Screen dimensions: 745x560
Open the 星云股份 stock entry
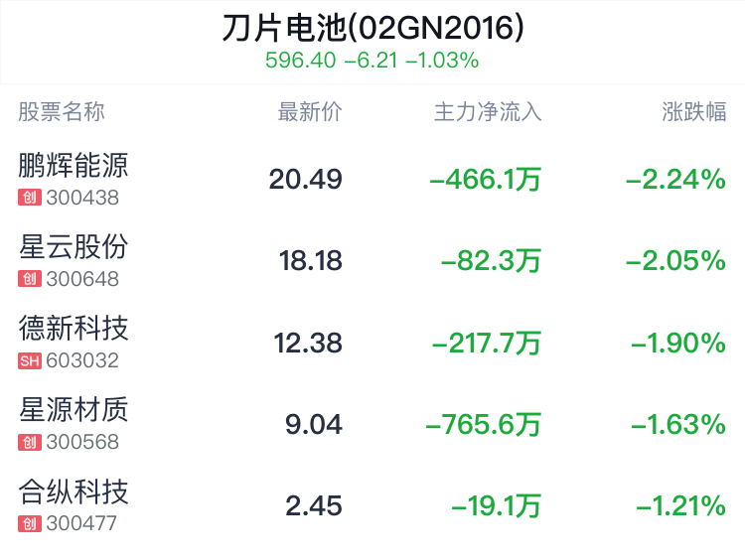[74, 246]
